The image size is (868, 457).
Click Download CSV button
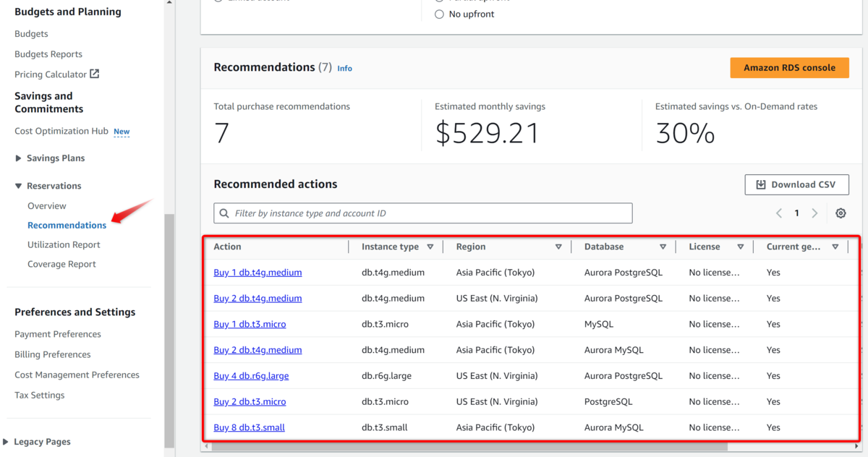(x=796, y=184)
